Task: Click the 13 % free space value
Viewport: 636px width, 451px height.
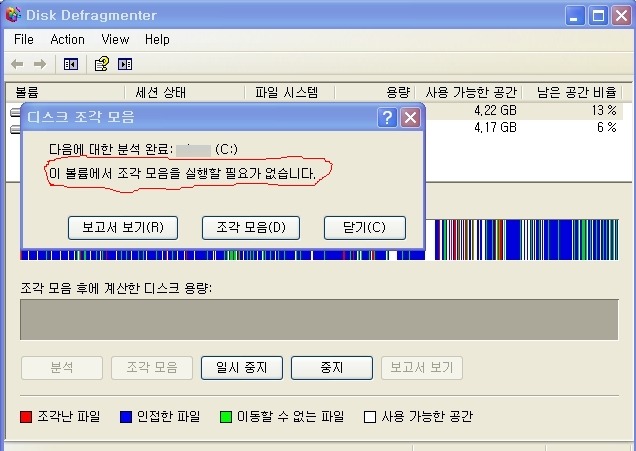Action: (604, 110)
